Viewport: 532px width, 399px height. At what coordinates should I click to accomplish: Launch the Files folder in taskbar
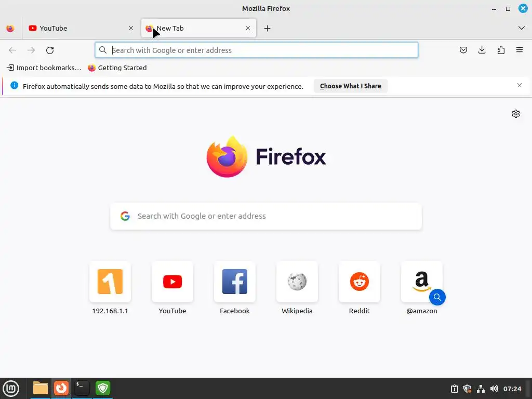tap(41, 388)
